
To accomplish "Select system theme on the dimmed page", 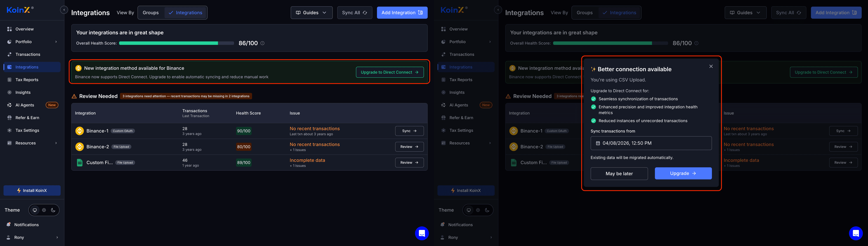I will pyautogui.click(x=469, y=210).
